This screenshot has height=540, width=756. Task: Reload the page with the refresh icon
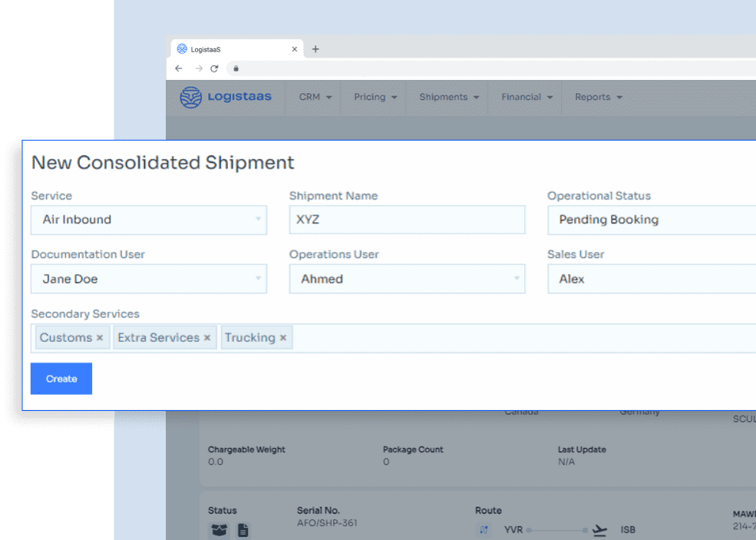click(215, 68)
